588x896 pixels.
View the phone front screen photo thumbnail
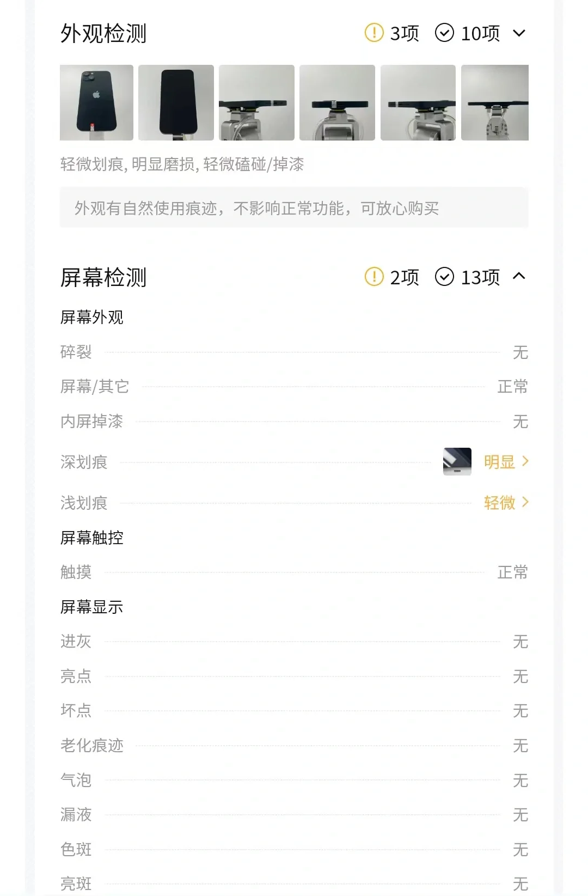coord(176,102)
